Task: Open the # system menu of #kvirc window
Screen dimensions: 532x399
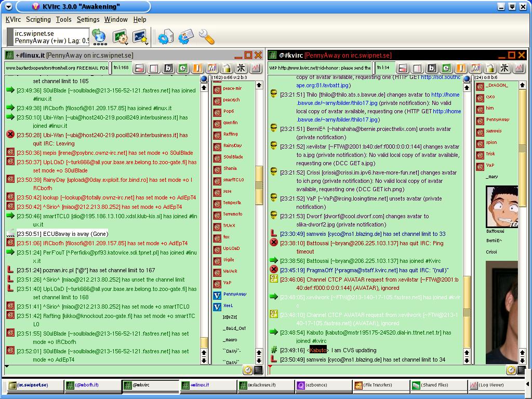Action: [272, 55]
